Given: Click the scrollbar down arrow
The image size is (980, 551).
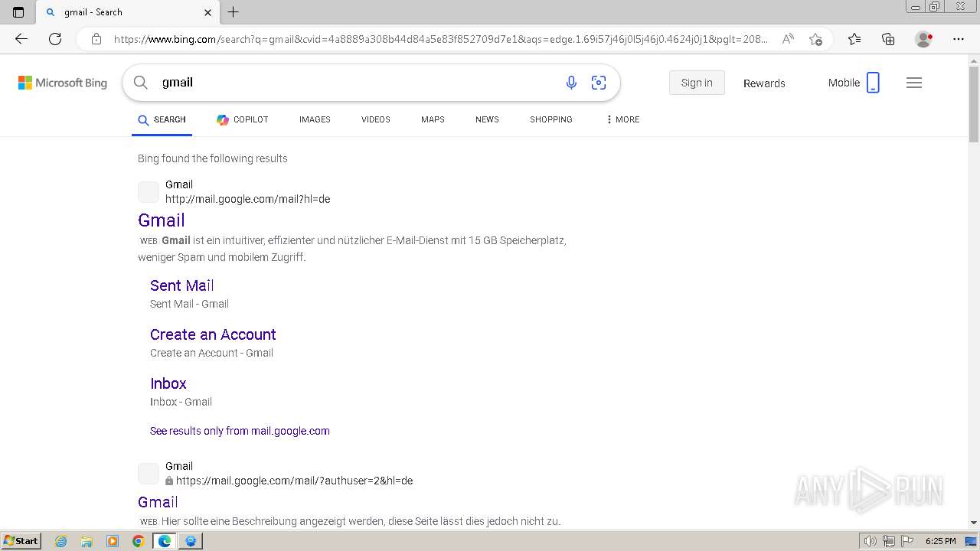Looking at the screenshot, I should click(x=974, y=523).
